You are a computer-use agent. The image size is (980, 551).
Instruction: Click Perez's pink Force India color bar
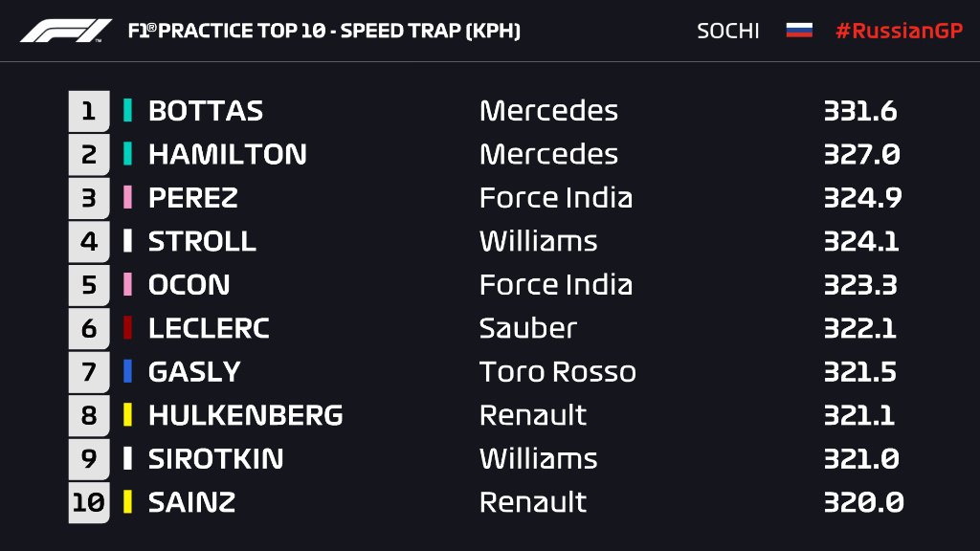(x=127, y=198)
